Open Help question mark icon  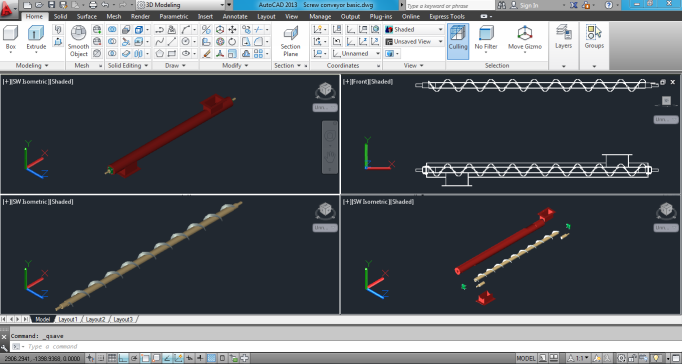coord(608,5)
